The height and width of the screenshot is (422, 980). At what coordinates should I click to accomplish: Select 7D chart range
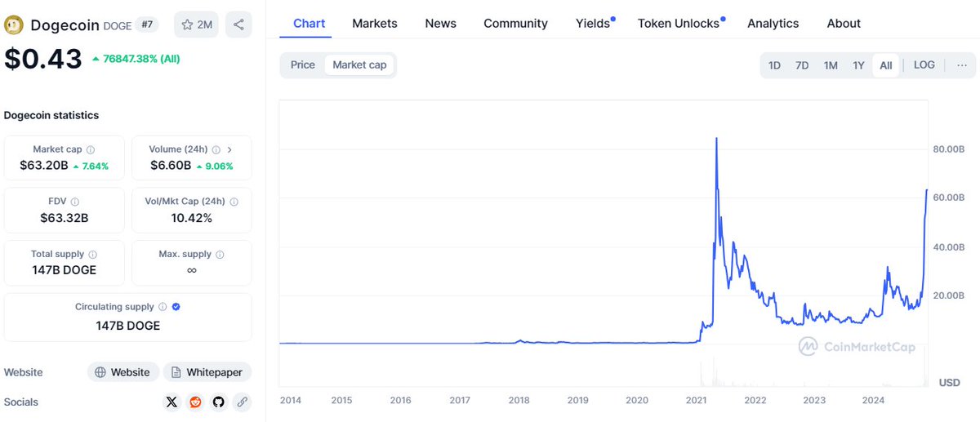coord(802,65)
